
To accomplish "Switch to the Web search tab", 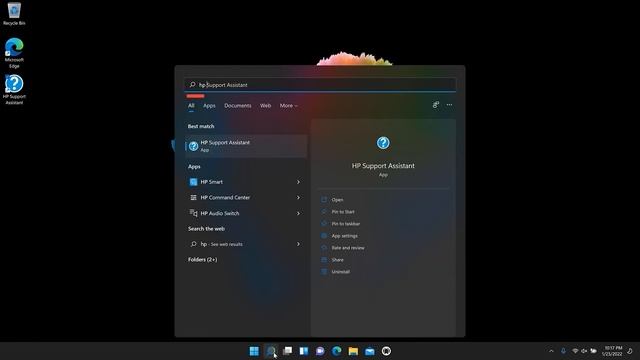I will 265,106.
